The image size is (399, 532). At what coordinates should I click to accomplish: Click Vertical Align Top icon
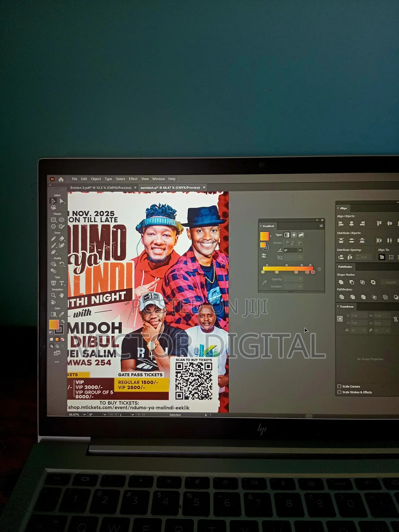pyautogui.click(x=379, y=223)
